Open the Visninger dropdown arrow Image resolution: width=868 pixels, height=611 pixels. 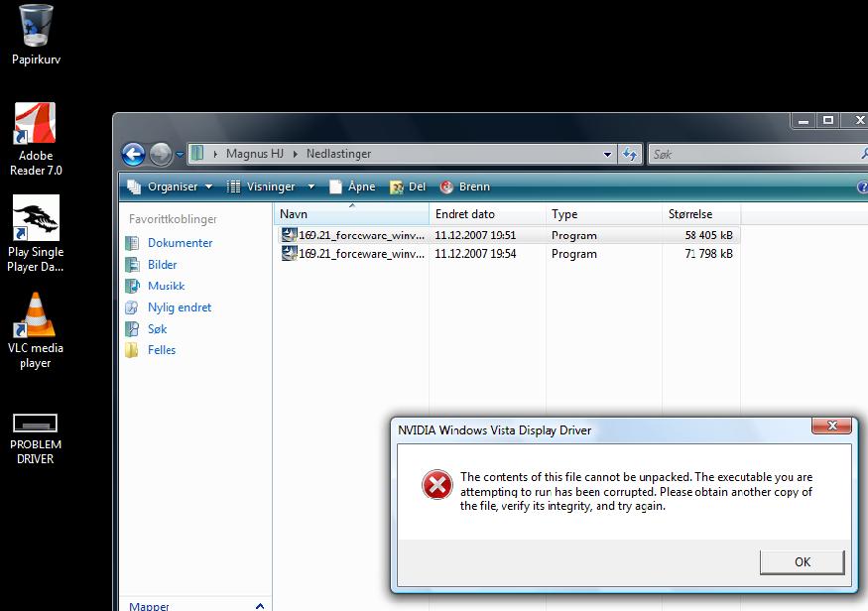pos(311,187)
